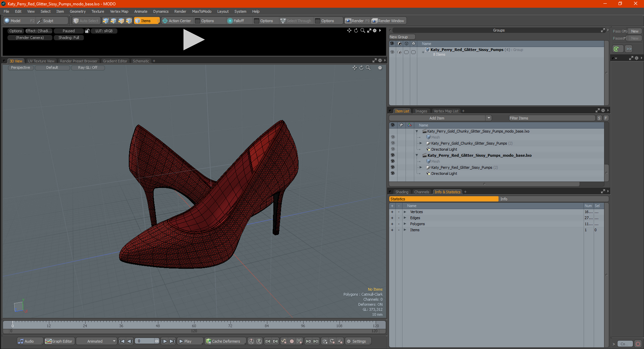The image size is (644, 349).
Task: Toggle visibility eye for Katy_Perry_Red_Glitter_Sissy_Pumps group
Action: (392, 52)
